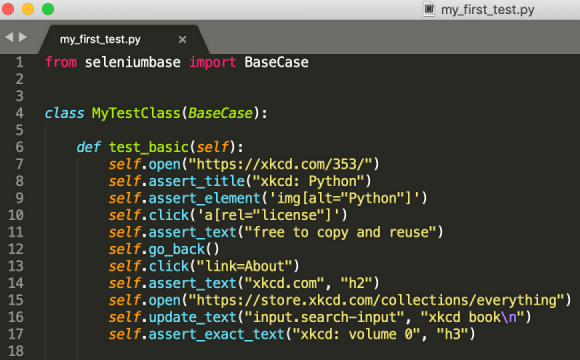The image size is (580, 360).
Task: Click the 'import' keyword on line 1
Action: [x=213, y=62]
